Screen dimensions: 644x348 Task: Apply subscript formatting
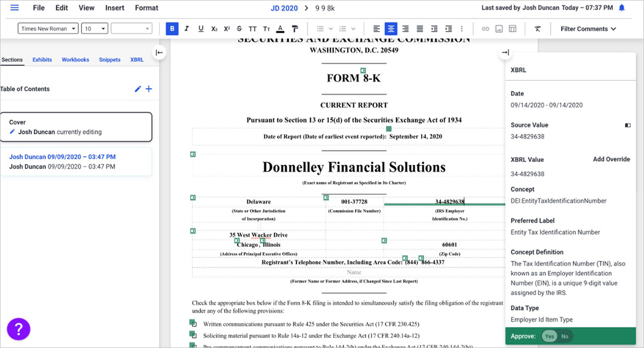tap(214, 29)
